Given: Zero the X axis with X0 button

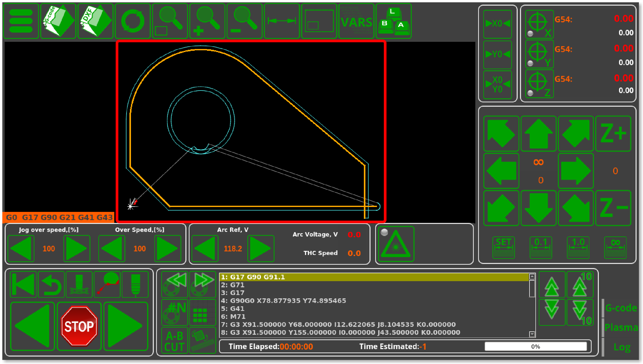Looking at the screenshot, I should pos(497,24).
